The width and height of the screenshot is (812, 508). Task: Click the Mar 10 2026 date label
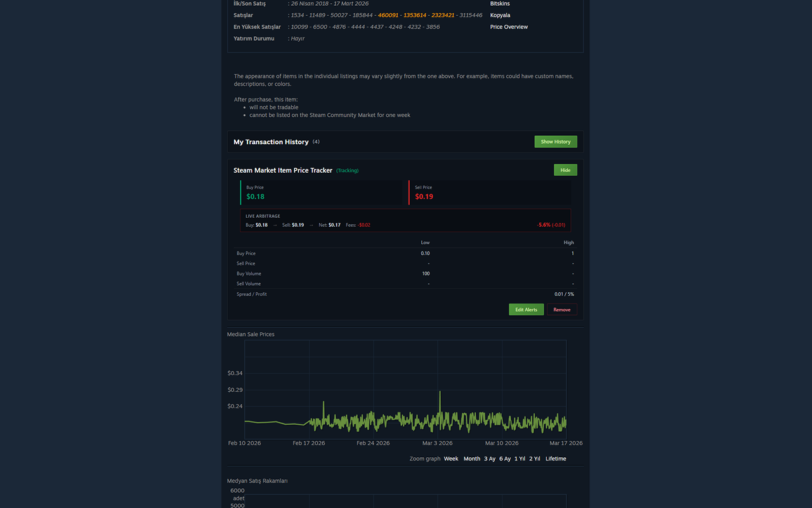pos(502,443)
